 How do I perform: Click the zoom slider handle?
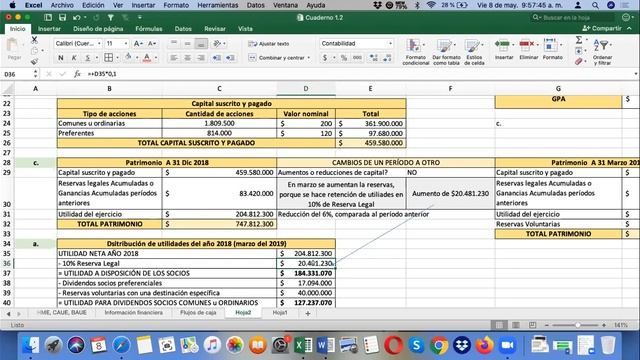tap(578, 325)
